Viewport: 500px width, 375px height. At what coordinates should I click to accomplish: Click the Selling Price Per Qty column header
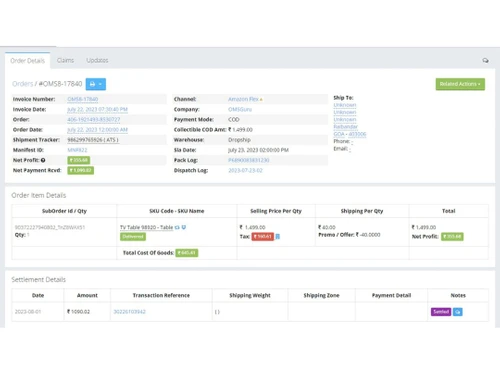276,211
